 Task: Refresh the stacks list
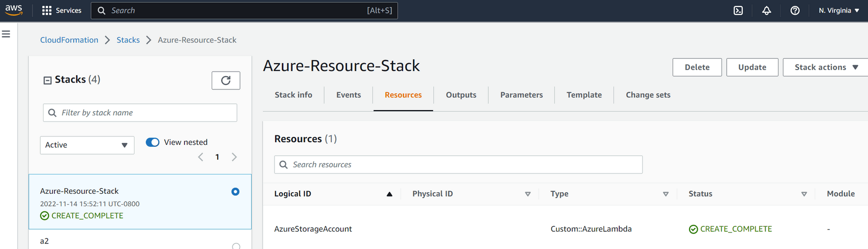click(226, 81)
